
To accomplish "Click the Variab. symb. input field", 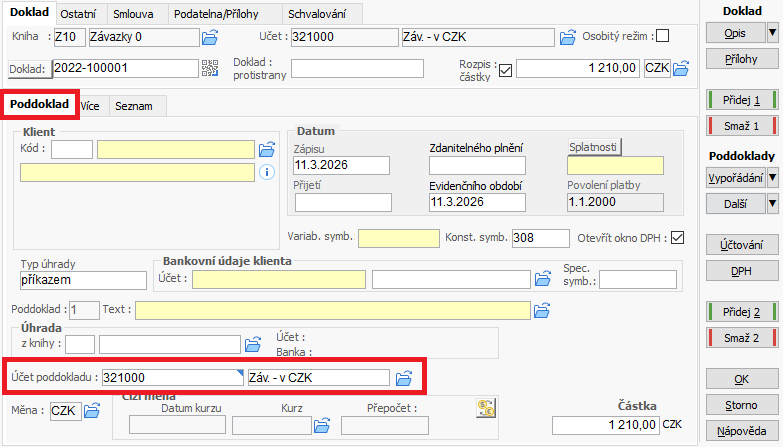I will point(399,239).
